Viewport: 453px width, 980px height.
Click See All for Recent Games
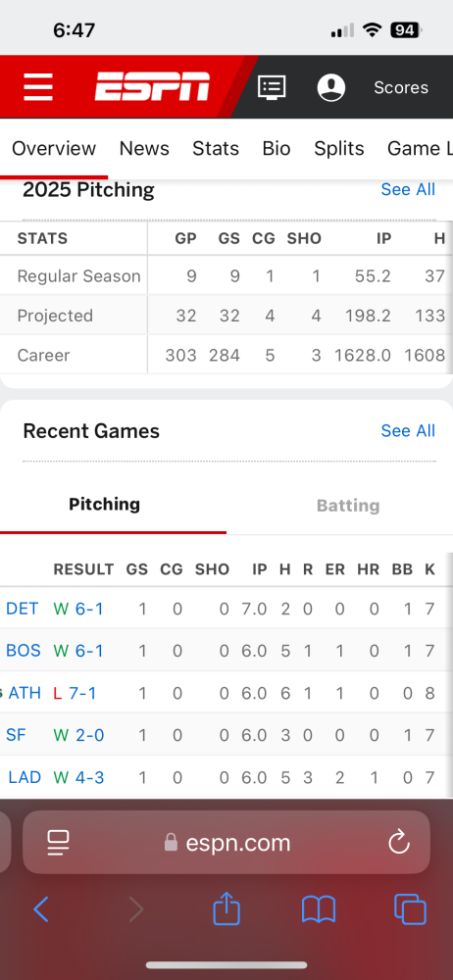pyautogui.click(x=408, y=430)
